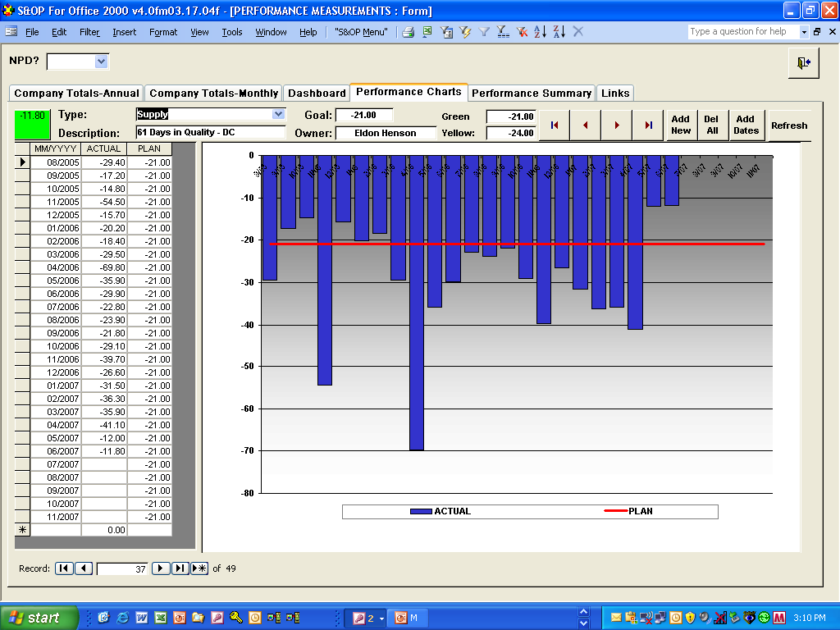Jump to last record using chart navigation

[646, 125]
